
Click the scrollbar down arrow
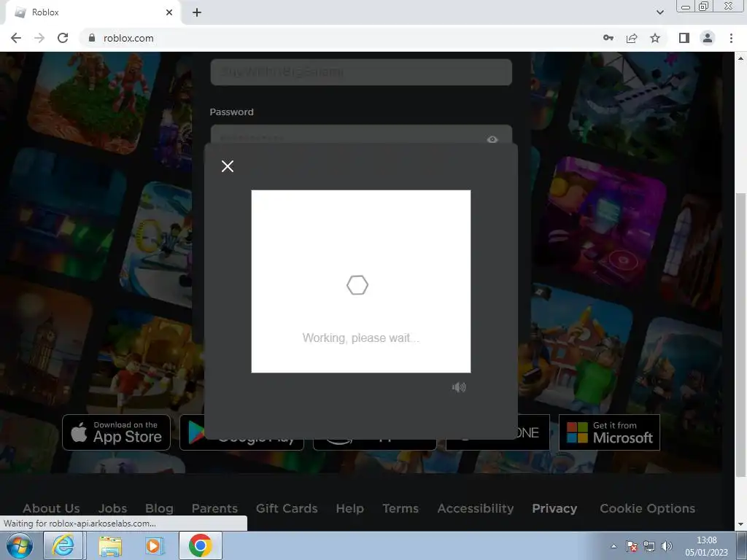click(x=741, y=524)
